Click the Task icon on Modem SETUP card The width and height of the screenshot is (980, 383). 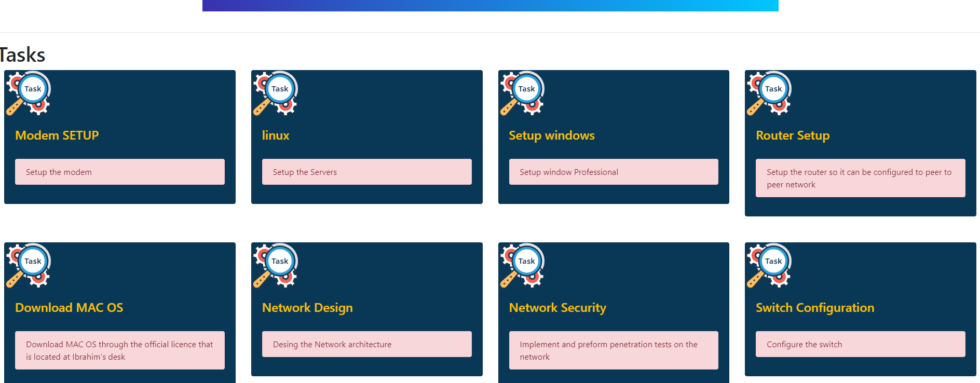[28, 93]
